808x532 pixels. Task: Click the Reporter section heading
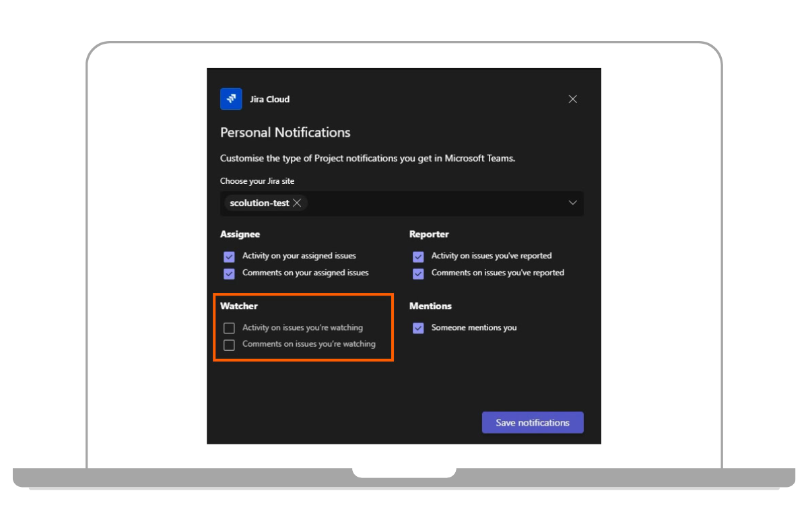coord(429,234)
